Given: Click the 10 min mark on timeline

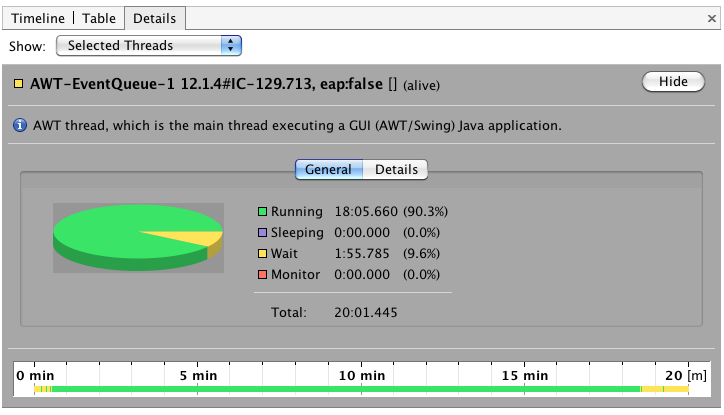Looking at the screenshot, I should (362, 375).
